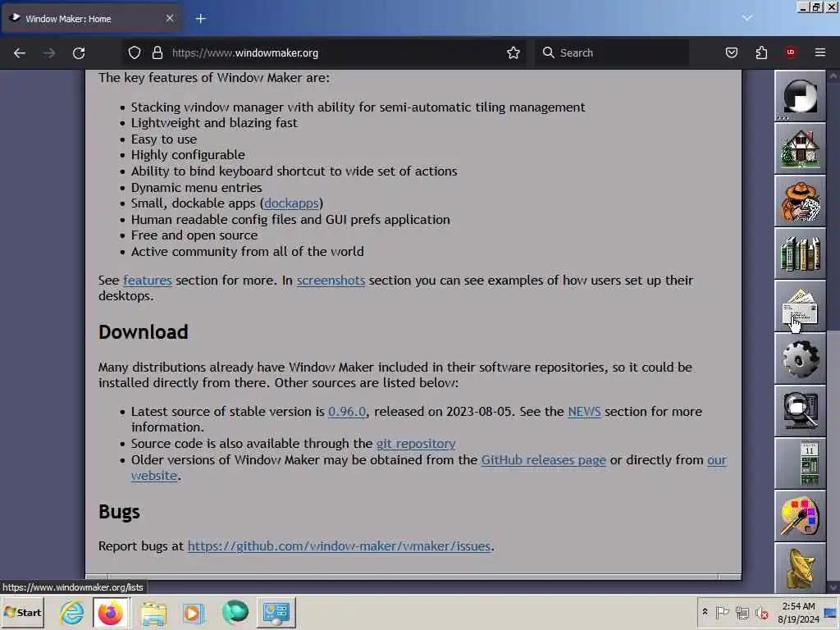The image size is (840, 630).
Task: Open the GitHub issues bug report link
Action: click(x=339, y=546)
